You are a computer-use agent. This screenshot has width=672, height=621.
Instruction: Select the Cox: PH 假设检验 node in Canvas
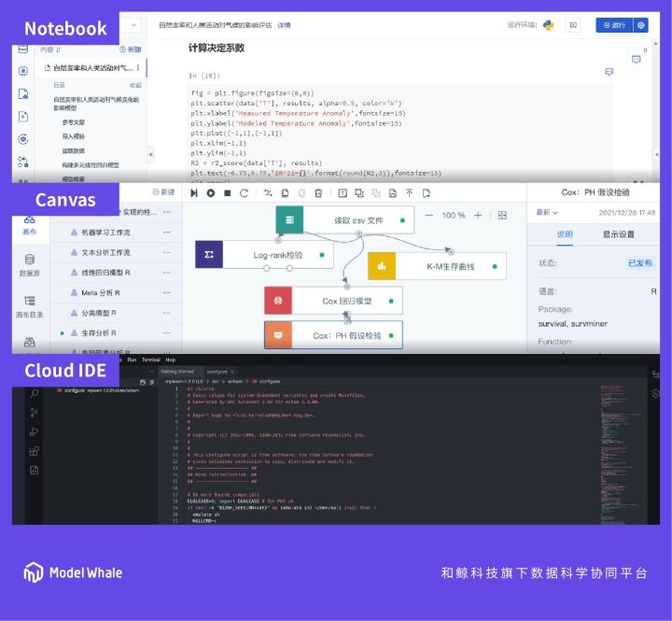point(333,335)
